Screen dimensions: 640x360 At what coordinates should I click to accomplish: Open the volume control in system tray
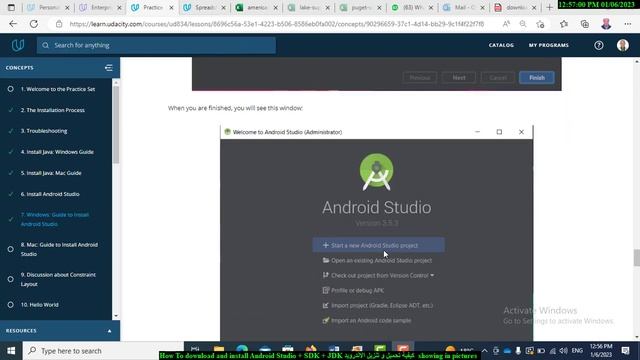(564, 351)
